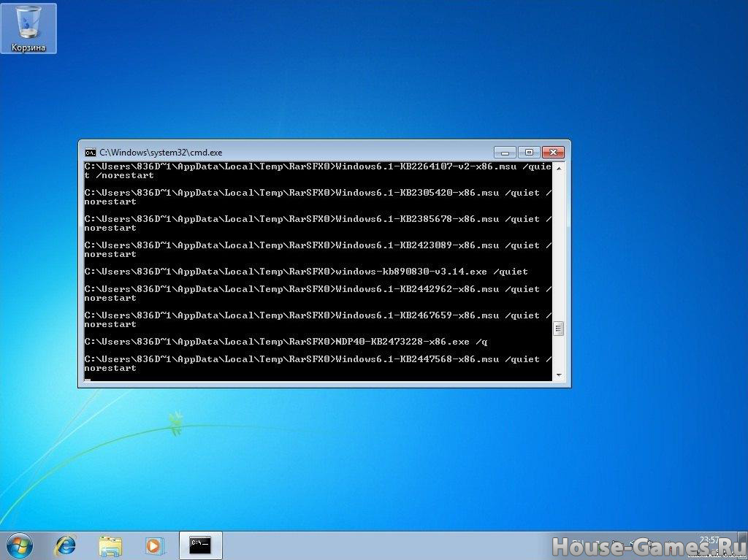Click the console scrollbar up arrow
This screenshot has width=748, height=560.
[x=559, y=168]
